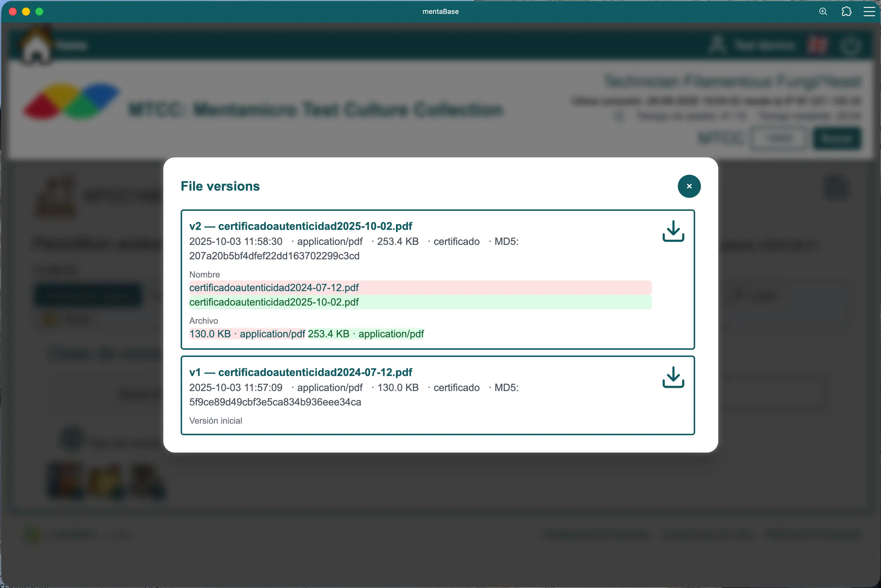Download the v2 certificate file
The width and height of the screenshot is (881, 588).
673,231
